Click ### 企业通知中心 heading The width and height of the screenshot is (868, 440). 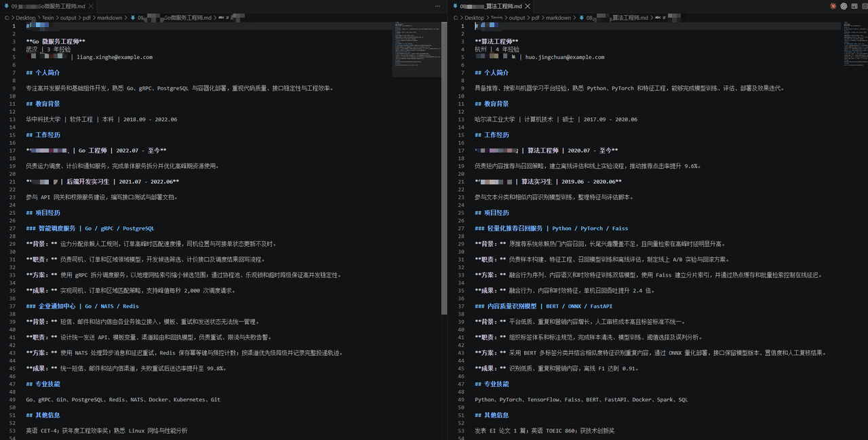point(82,306)
